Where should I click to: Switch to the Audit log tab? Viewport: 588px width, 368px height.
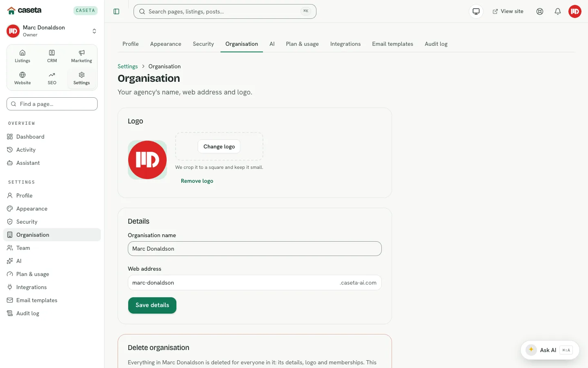pyautogui.click(x=436, y=44)
